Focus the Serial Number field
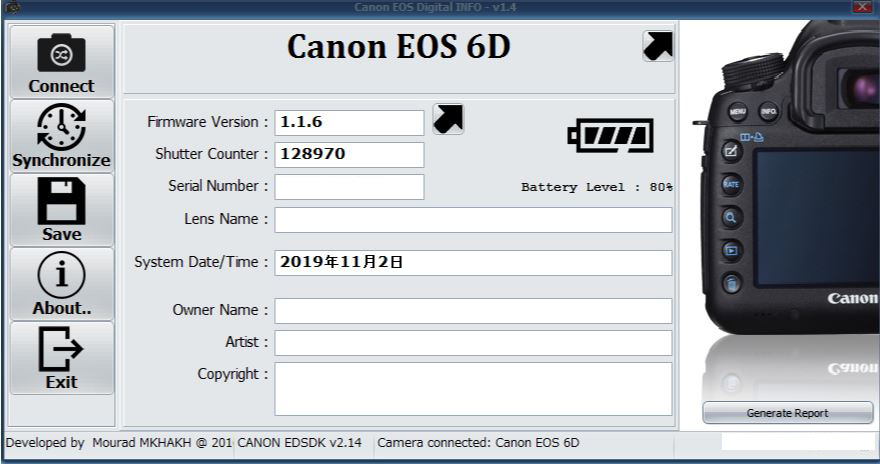The image size is (880, 464). pos(349,187)
